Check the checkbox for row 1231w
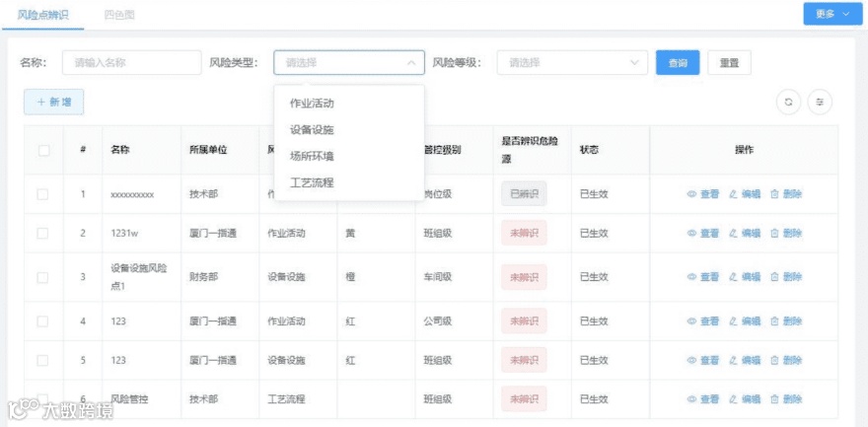Viewport: 868px width, 427px height. coord(42,234)
